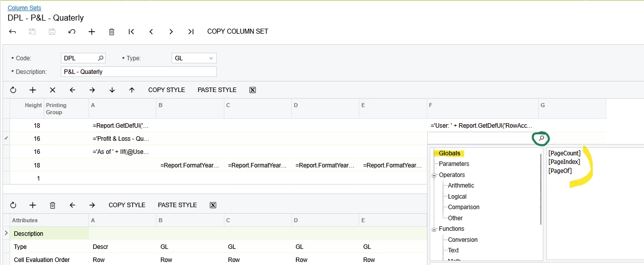Click the save and close icon
Image resolution: width=644 pixels, height=265 pixels.
tap(32, 32)
